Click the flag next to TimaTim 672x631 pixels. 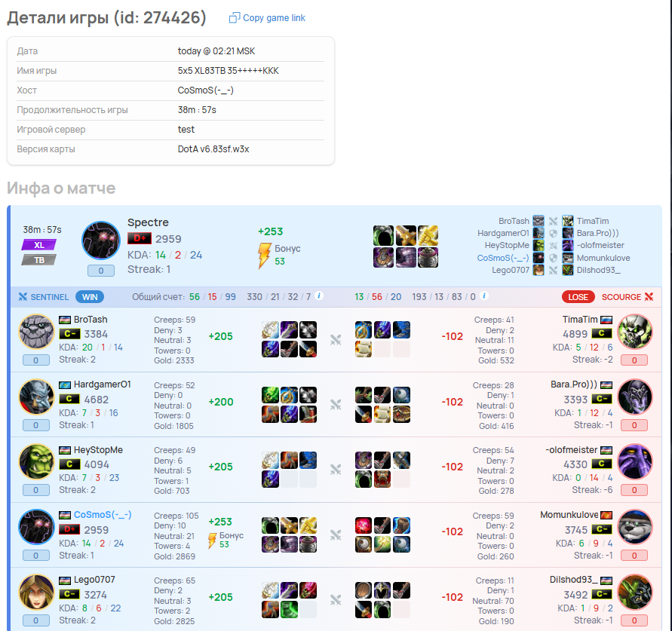(x=606, y=320)
